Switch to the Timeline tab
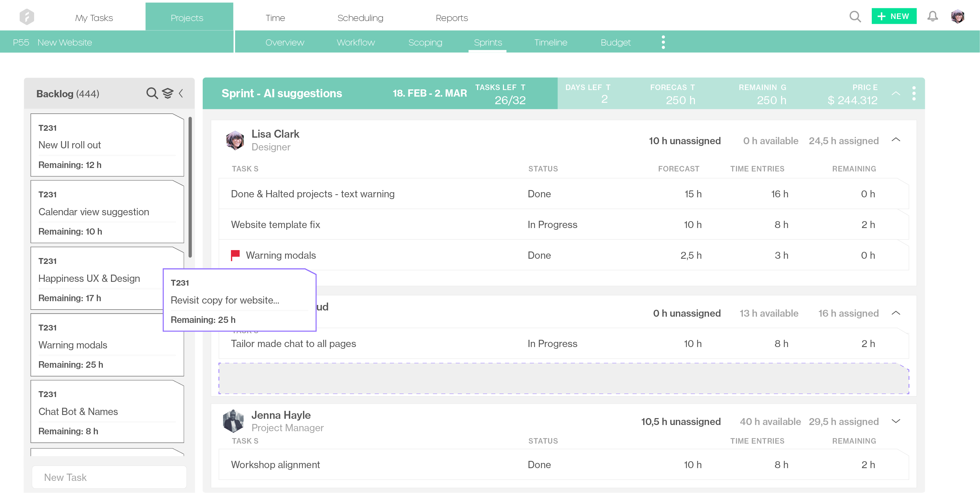The image size is (980, 504). point(550,42)
